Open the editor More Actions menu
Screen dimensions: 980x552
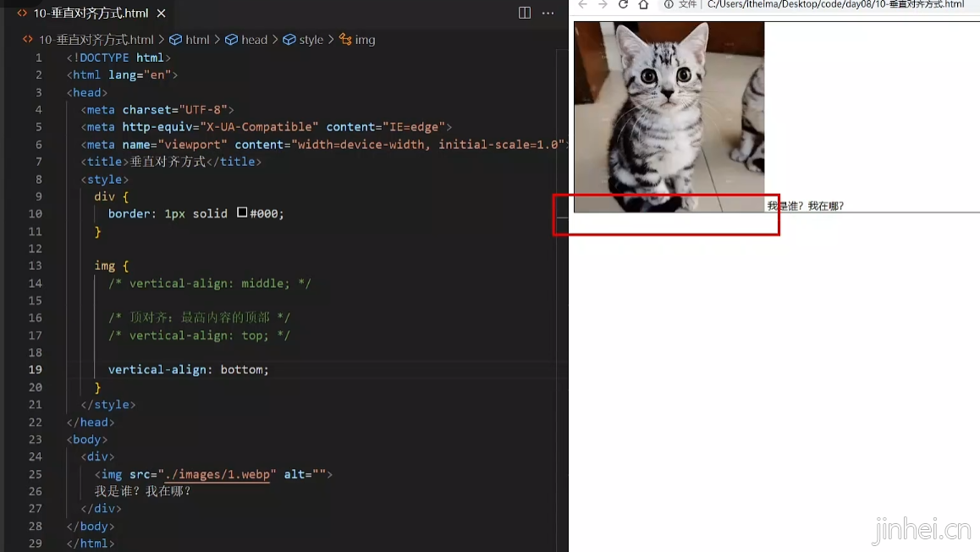coord(548,14)
